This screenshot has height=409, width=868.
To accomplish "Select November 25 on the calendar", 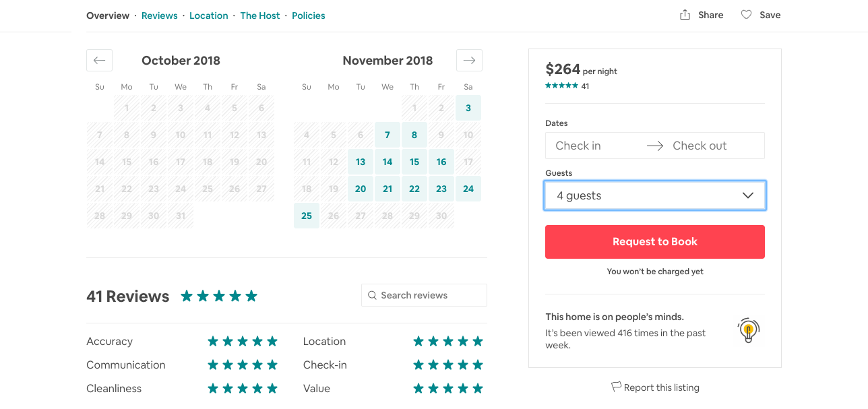I will pos(306,216).
